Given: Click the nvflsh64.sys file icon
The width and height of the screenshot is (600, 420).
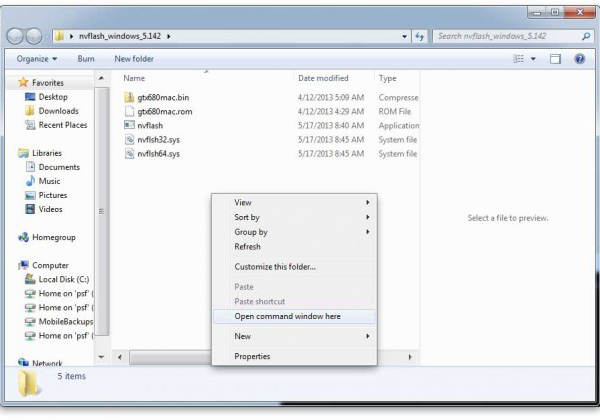Looking at the screenshot, I should point(129,154).
